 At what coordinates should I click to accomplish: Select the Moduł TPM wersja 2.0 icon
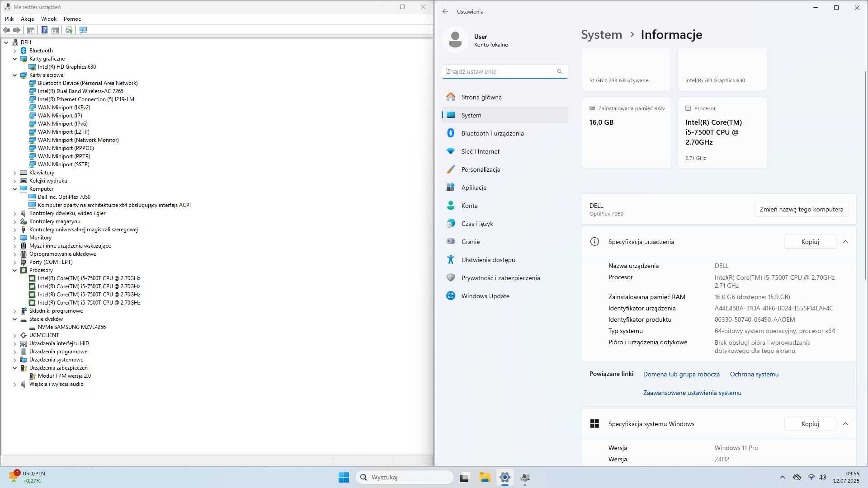coord(32,376)
